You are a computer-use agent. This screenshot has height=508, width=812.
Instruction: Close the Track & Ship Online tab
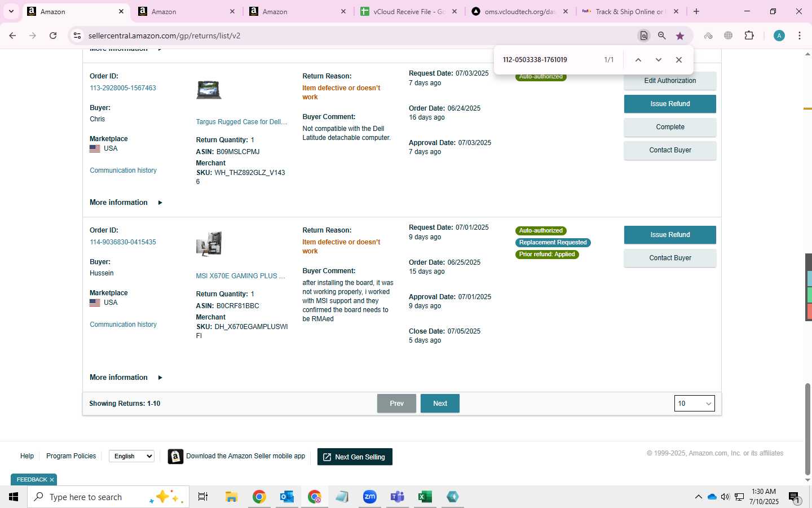676,11
